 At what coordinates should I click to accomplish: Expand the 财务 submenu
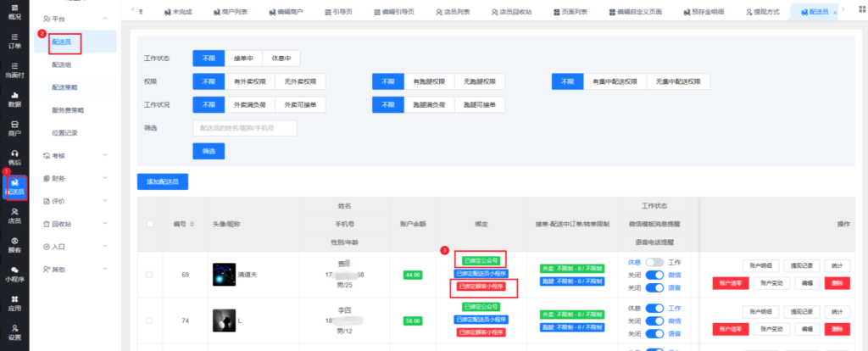pos(103,178)
